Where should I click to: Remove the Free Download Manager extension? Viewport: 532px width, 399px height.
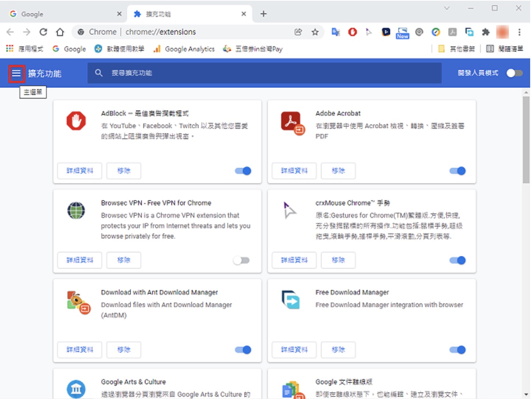(x=338, y=350)
